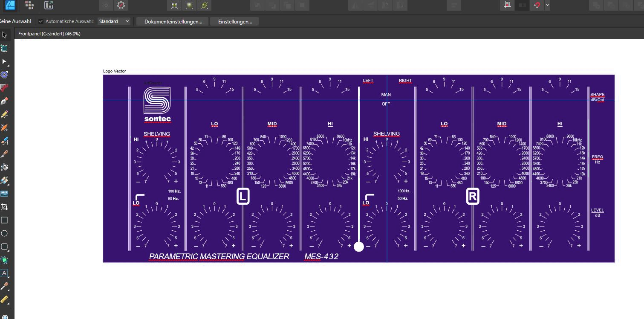Select the R channel badge on canvas
This screenshot has width=644, height=319.
(x=473, y=197)
